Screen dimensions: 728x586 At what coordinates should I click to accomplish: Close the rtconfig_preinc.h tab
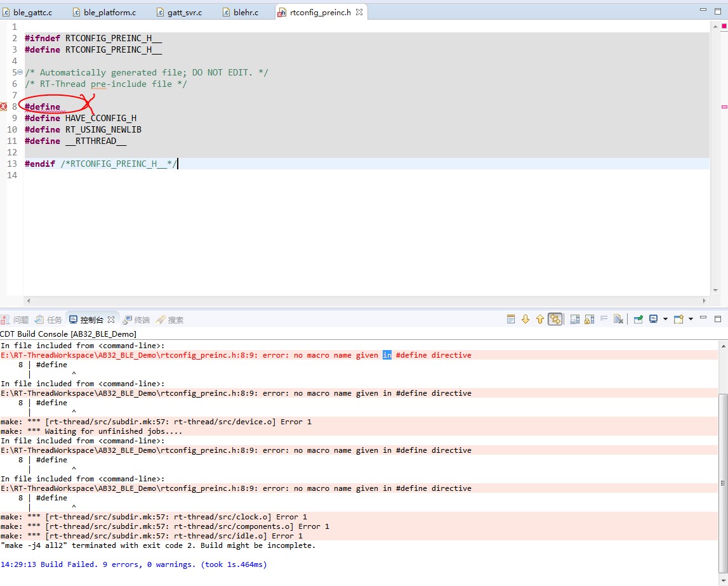pyautogui.click(x=359, y=12)
